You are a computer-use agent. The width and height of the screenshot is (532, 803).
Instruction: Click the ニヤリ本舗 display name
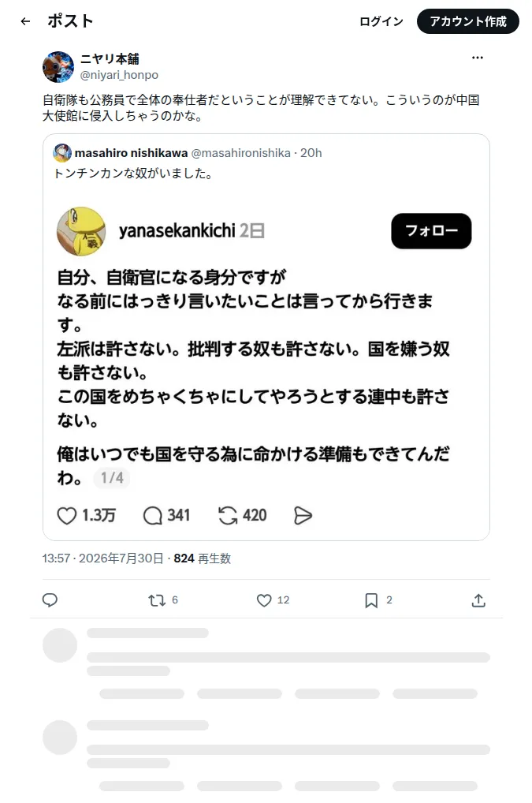[110, 59]
